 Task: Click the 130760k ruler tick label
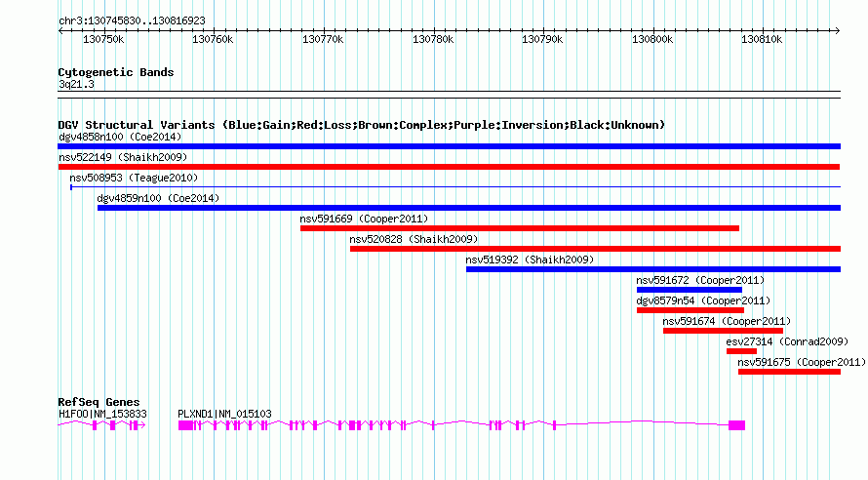click(x=213, y=39)
